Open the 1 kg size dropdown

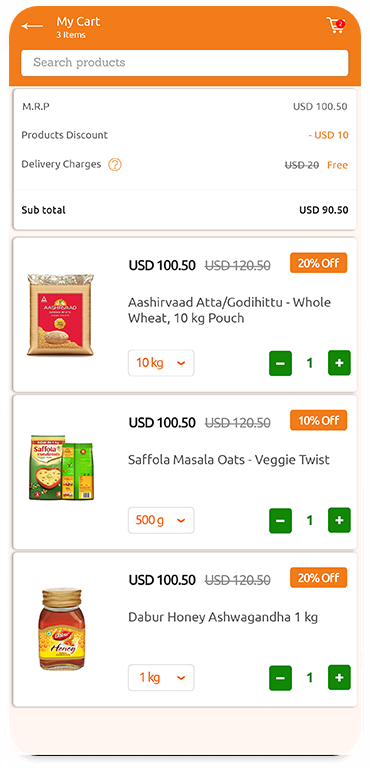(161, 677)
